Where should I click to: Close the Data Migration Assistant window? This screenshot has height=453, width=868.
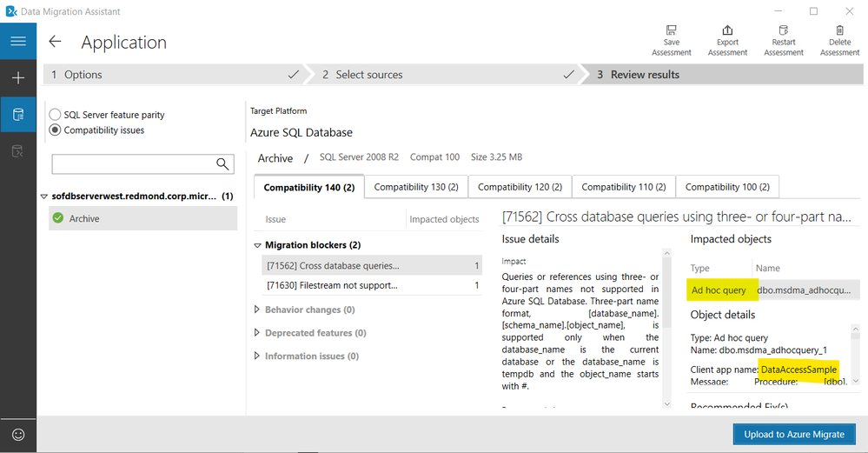tap(849, 11)
